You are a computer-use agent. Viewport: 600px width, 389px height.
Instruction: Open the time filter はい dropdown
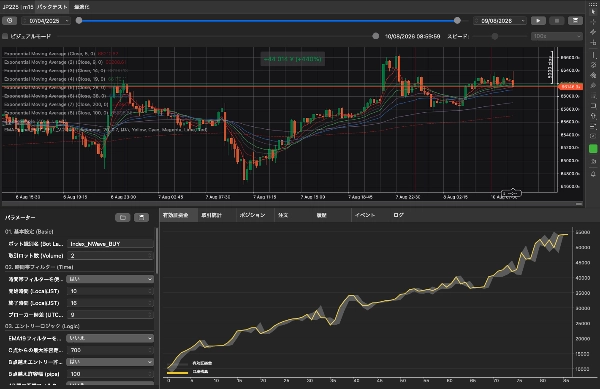[x=110, y=279]
